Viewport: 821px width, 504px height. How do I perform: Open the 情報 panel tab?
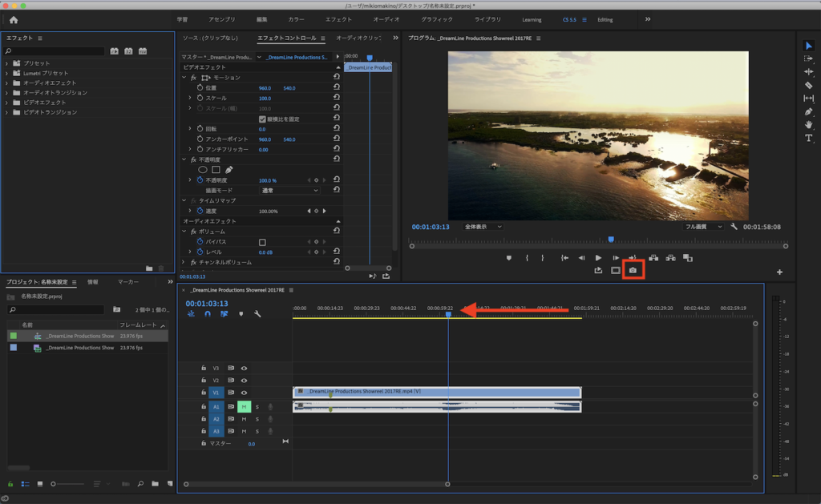pos(93,282)
